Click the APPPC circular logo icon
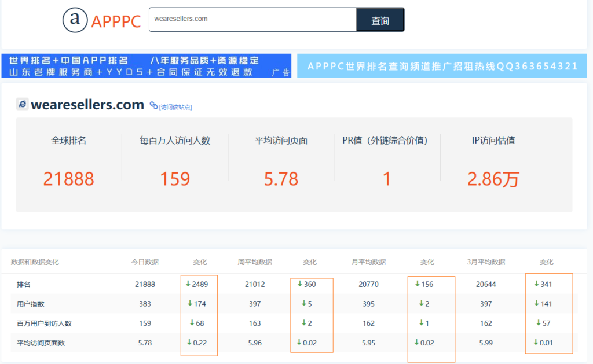 coord(75,20)
